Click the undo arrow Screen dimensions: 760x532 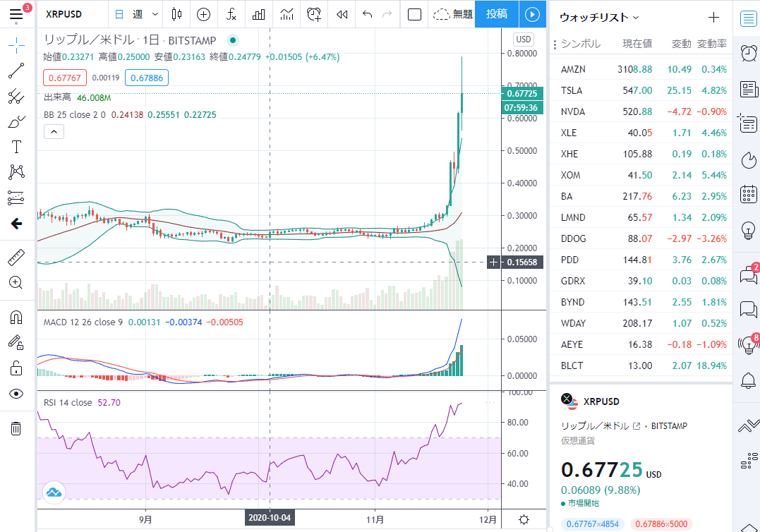point(368,14)
